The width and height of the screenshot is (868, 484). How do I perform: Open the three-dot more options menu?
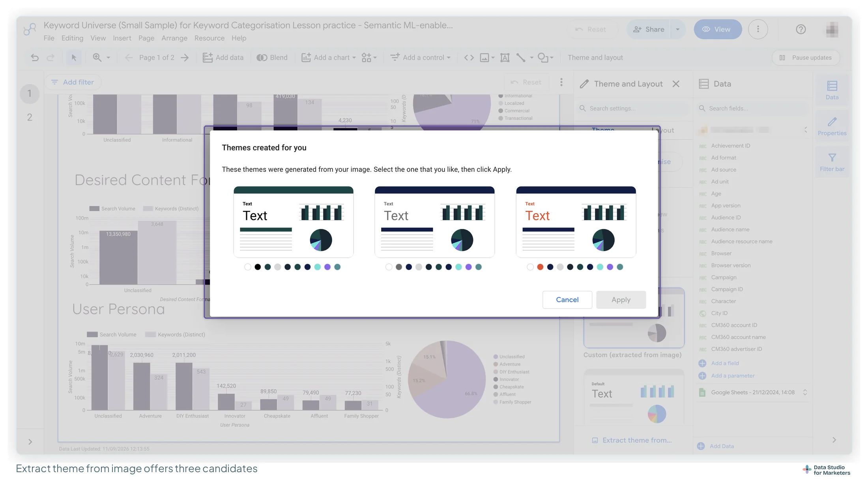pyautogui.click(x=758, y=29)
